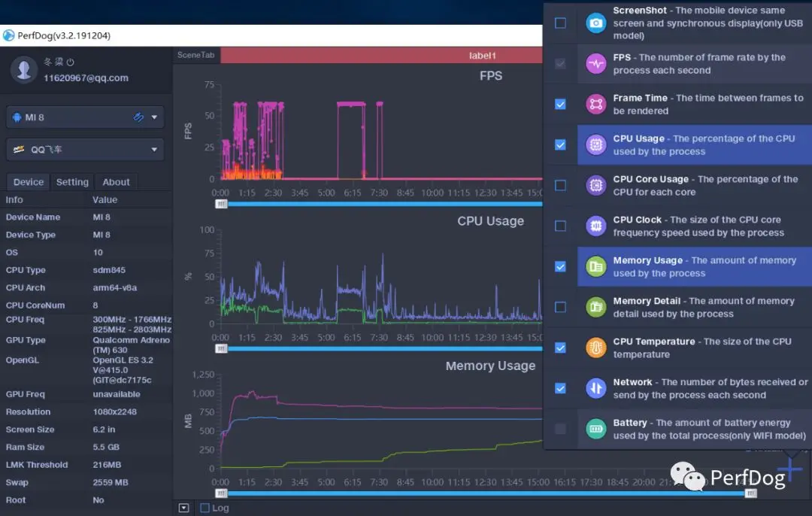Check the CPU Core Usage checkbox
The image size is (812, 516).
[560, 186]
